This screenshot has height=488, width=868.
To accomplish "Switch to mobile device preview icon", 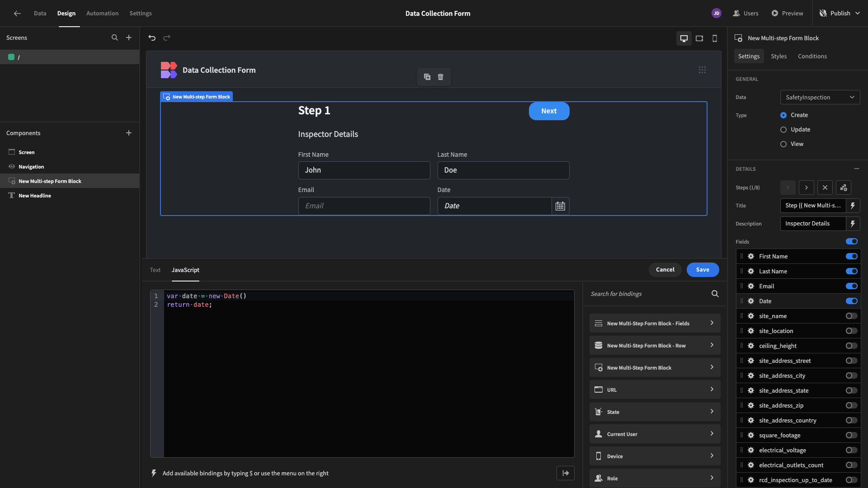I will 715,38.
